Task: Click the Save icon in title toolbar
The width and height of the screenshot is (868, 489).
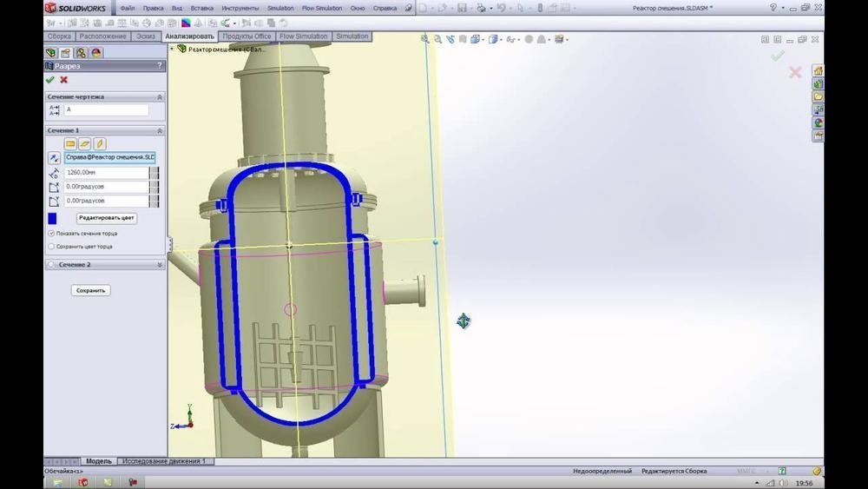Action: [x=461, y=9]
